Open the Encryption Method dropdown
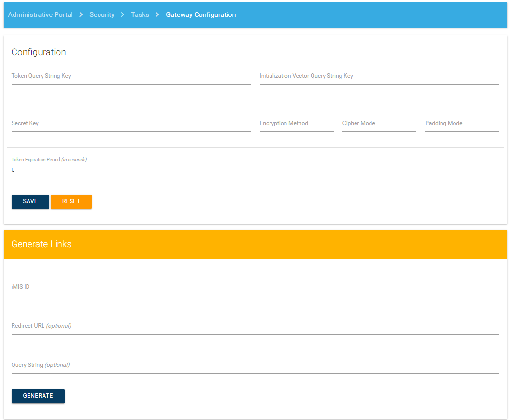The height and width of the screenshot is (420, 512). coord(296,124)
